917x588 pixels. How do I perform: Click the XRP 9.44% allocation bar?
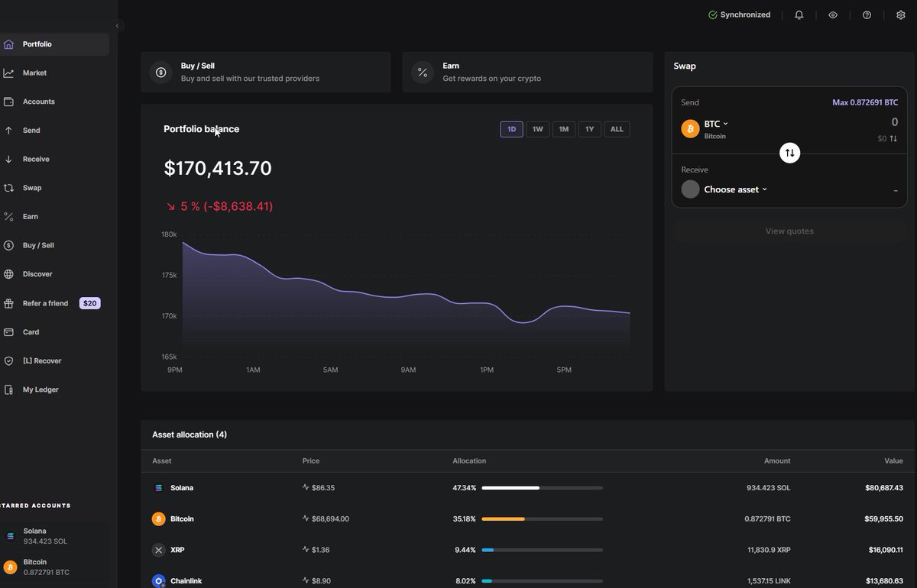pyautogui.click(x=542, y=550)
